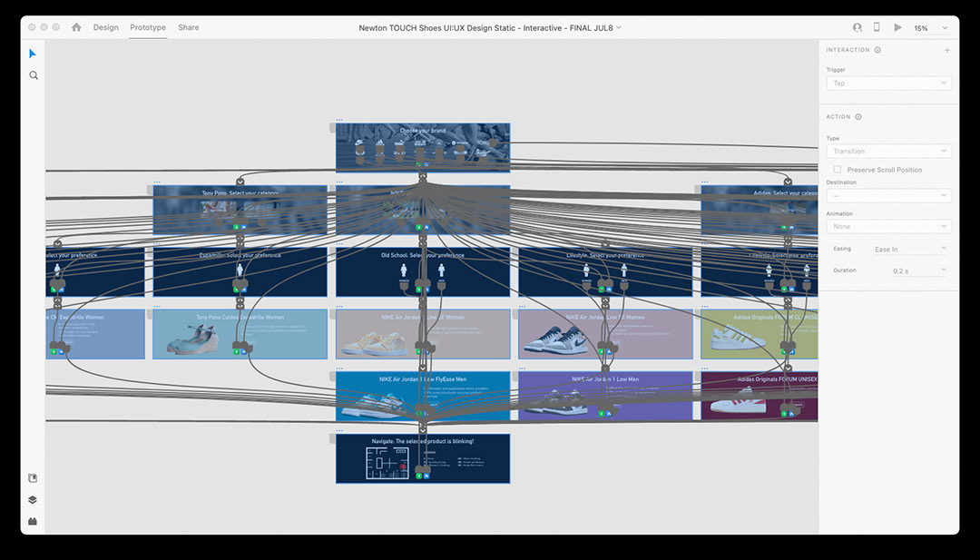Click the mobile device preview icon
Viewport: 980px width, 560px height.
(877, 27)
